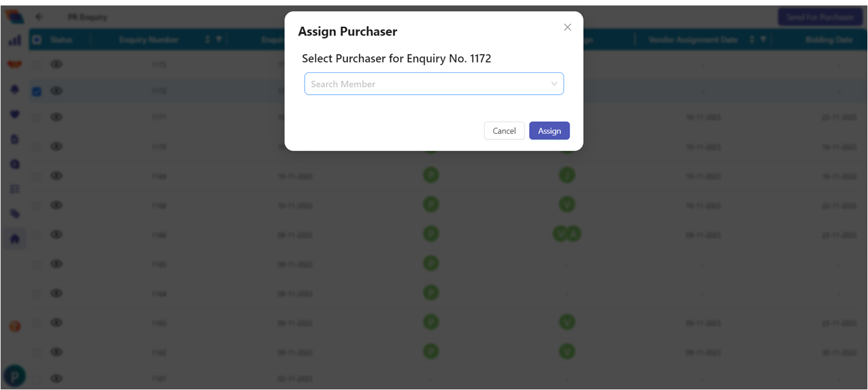Toggle the select-all checkbox in table header
868x390 pixels.
(37, 40)
